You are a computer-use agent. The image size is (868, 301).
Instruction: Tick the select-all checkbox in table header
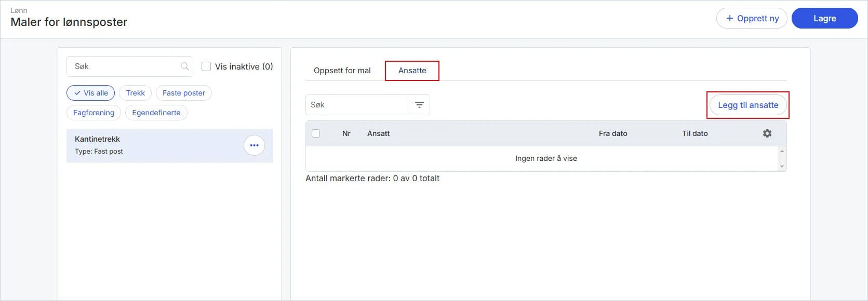click(x=316, y=133)
